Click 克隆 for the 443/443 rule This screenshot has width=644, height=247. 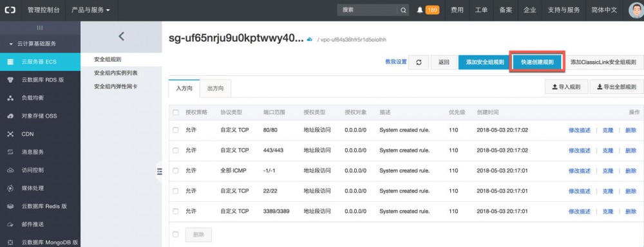[x=608, y=151]
